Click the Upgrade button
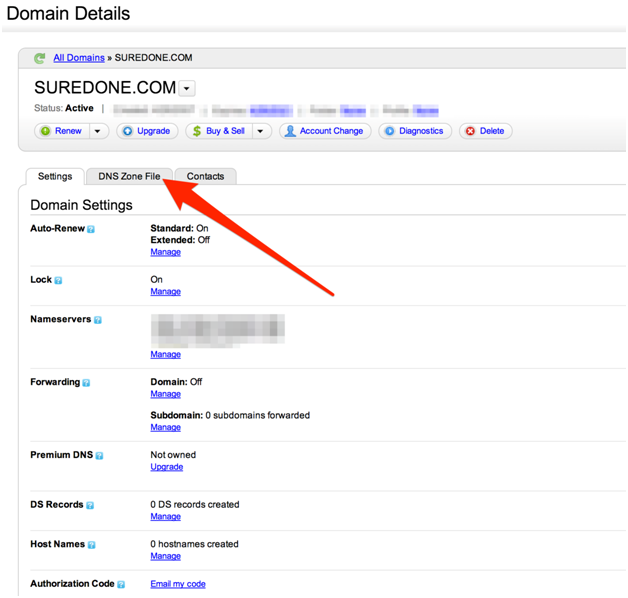Screen dimensions: 628x598 (x=147, y=131)
